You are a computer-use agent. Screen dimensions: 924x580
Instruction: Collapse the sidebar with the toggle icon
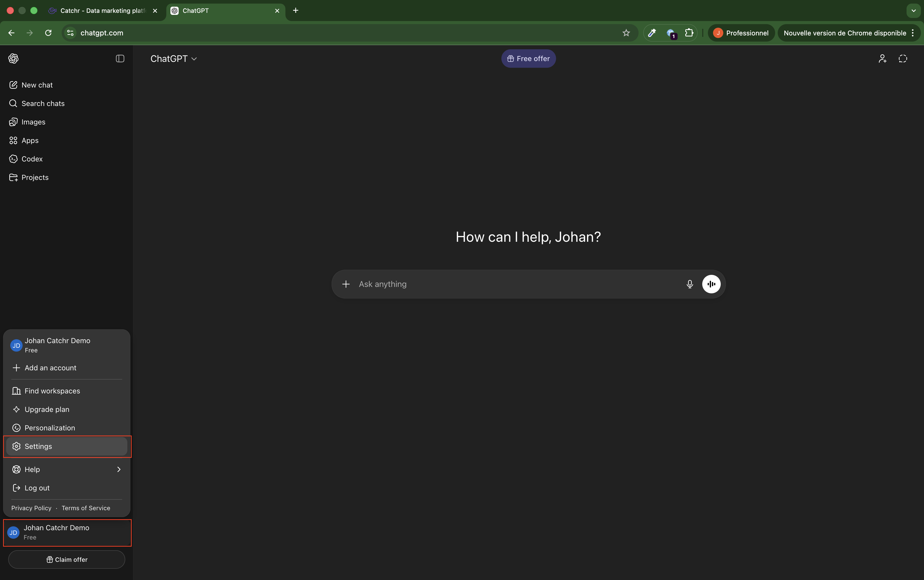(120, 59)
